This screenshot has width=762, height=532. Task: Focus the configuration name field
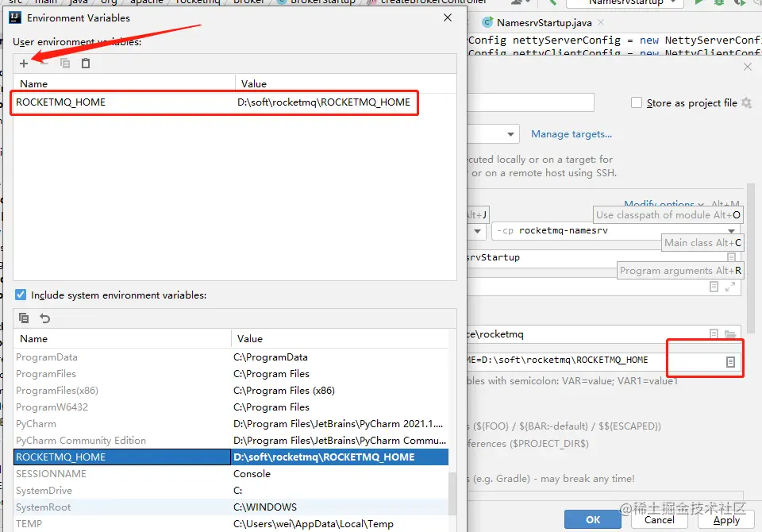[531, 102]
